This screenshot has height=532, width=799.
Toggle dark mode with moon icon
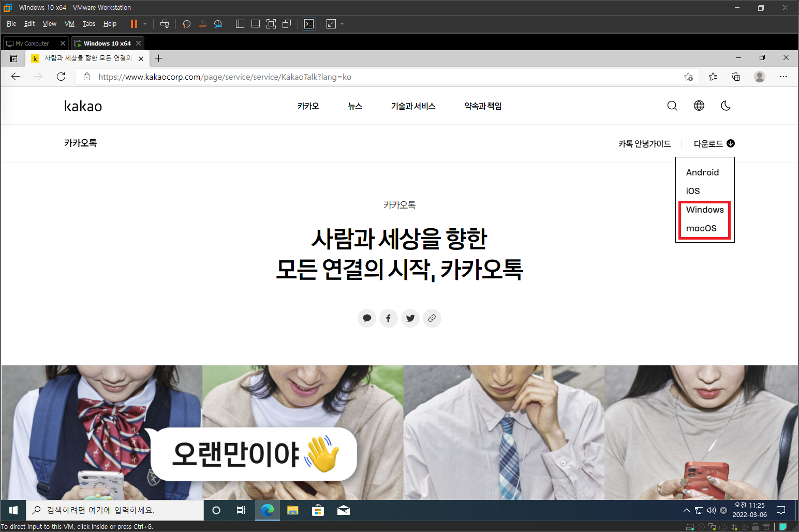(x=726, y=106)
